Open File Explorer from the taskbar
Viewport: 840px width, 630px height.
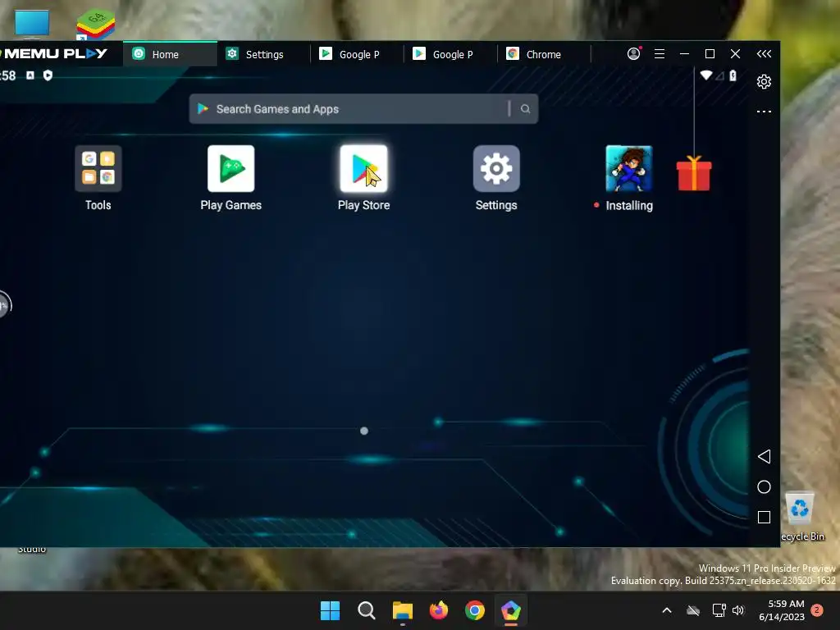(x=402, y=610)
